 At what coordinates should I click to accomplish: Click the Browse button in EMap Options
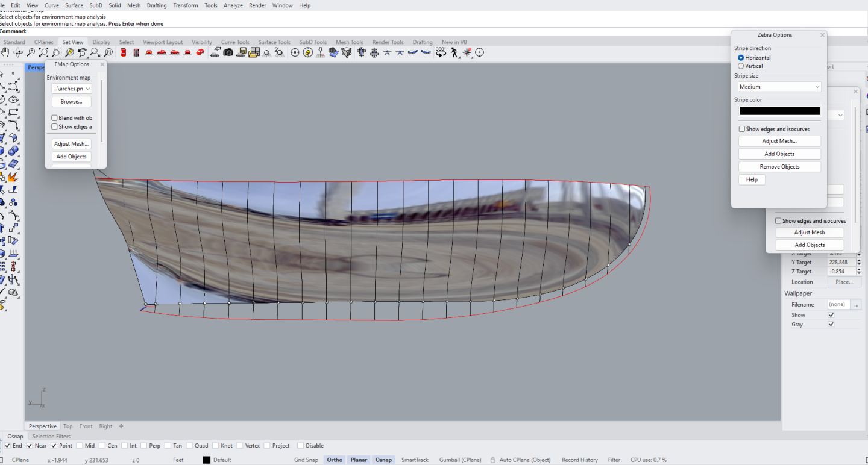point(71,102)
